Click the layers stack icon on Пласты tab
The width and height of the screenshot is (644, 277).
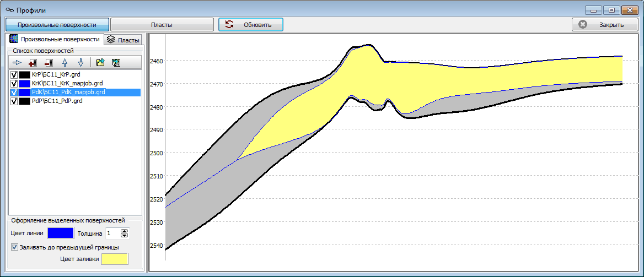coord(110,40)
